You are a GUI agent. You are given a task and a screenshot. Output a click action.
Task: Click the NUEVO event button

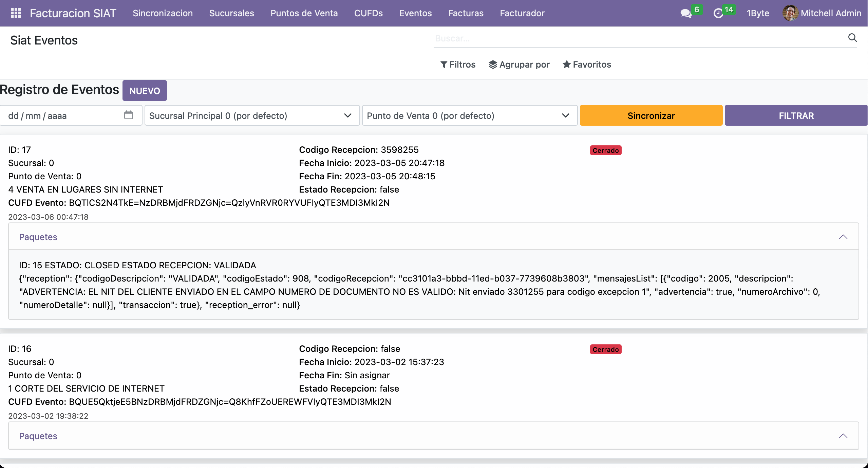click(145, 91)
